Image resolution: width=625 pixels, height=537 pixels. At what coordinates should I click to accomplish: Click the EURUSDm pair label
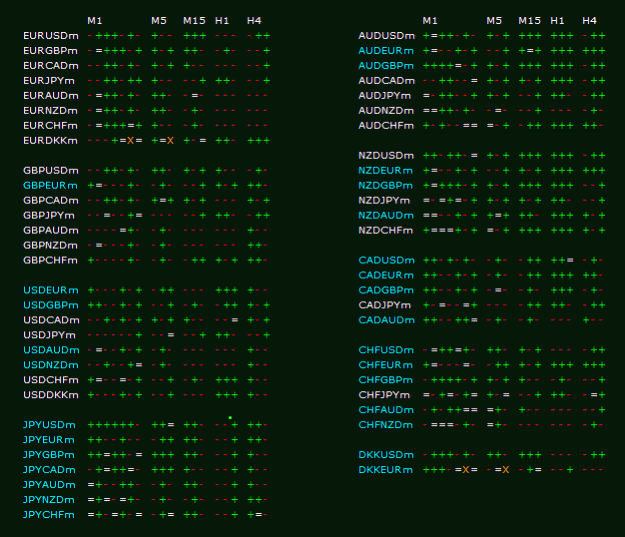tap(51, 36)
